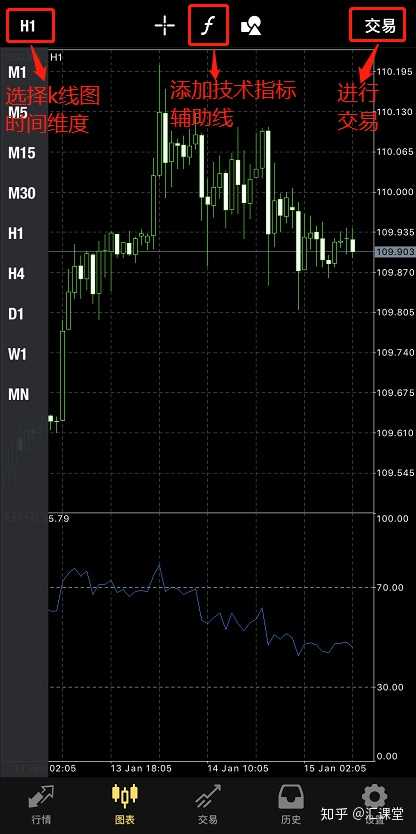
Task: Select the W1 timeframe
Action: coord(17,354)
